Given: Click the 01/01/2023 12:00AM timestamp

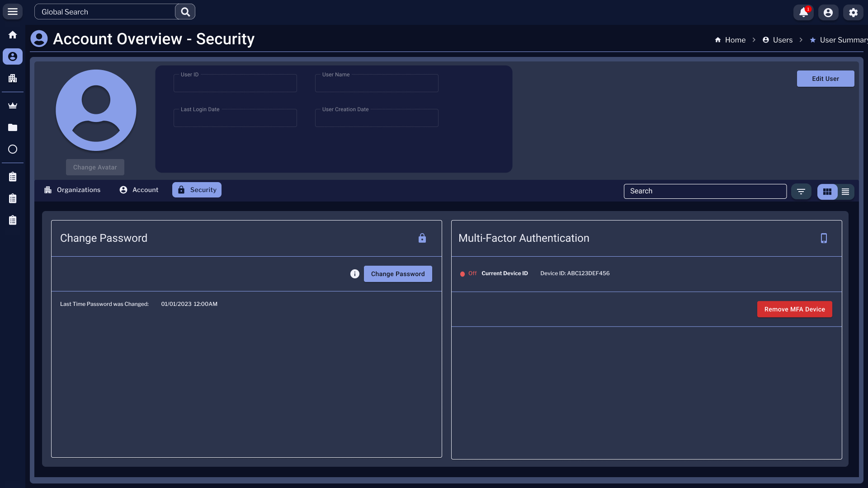Looking at the screenshot, I should (189, 304).
